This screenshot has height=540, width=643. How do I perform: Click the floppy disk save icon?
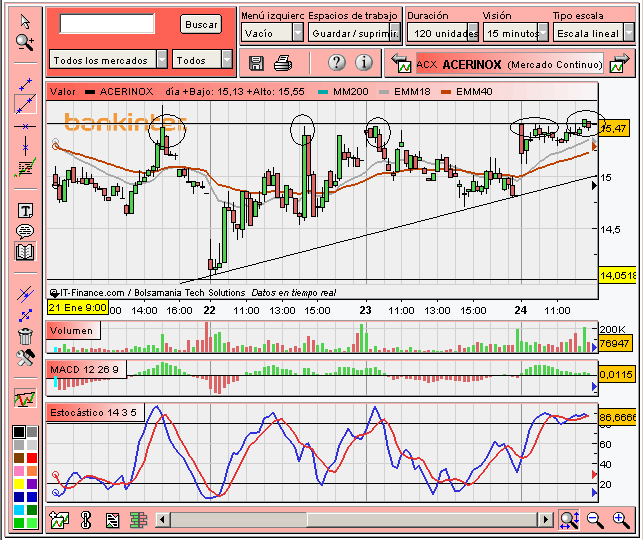(256, 64)
